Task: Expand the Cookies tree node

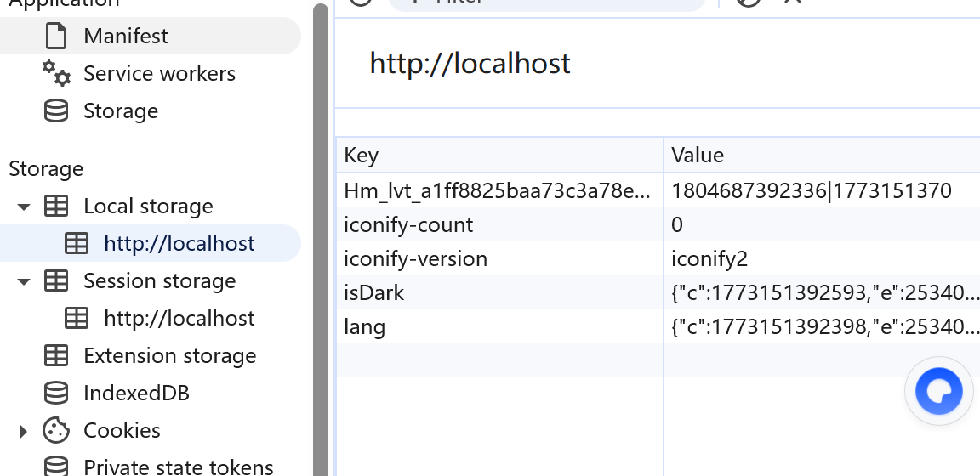Action: click(x=24, y=431)
